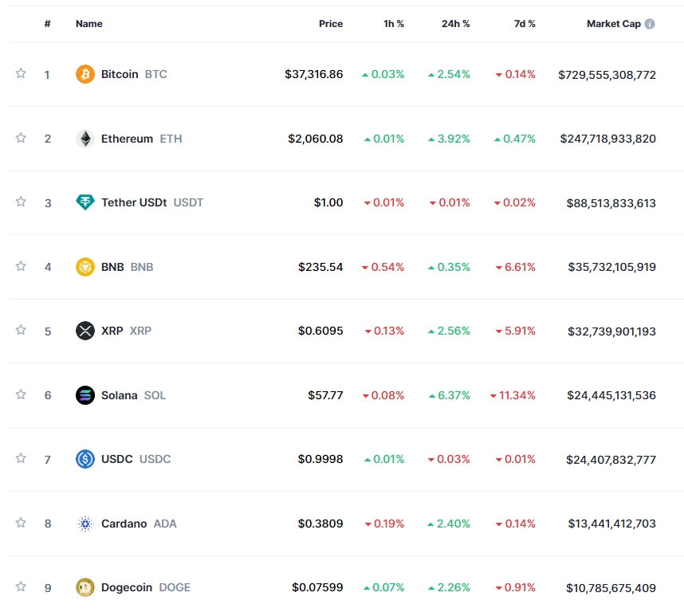Open the Cardano name link

coord(124,524)
